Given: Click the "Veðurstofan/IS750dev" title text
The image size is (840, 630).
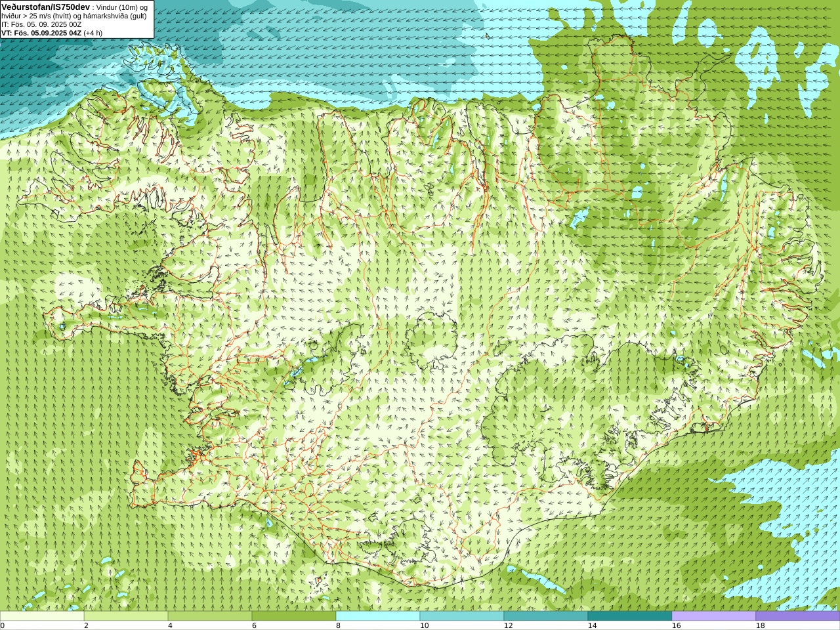Looking at the screenshot, I should (46, 7).
